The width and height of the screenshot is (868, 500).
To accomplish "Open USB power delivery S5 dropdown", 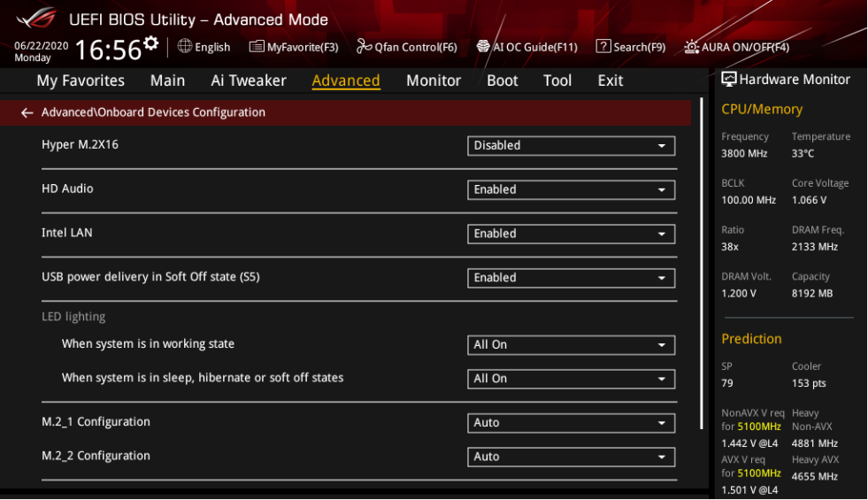I will [x=571, y=278].
